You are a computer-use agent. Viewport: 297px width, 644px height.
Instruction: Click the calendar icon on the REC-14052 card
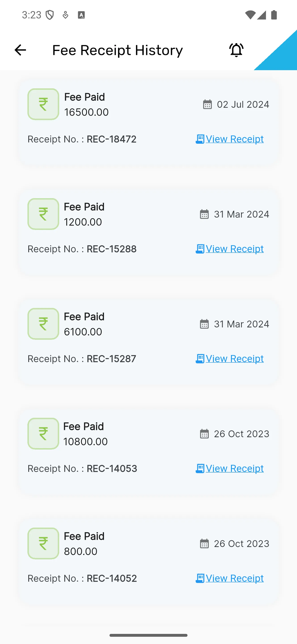[x=204, y=544]
